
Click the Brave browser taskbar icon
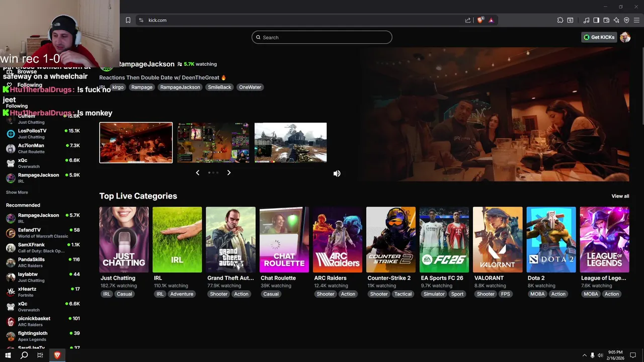pos(57,355)
